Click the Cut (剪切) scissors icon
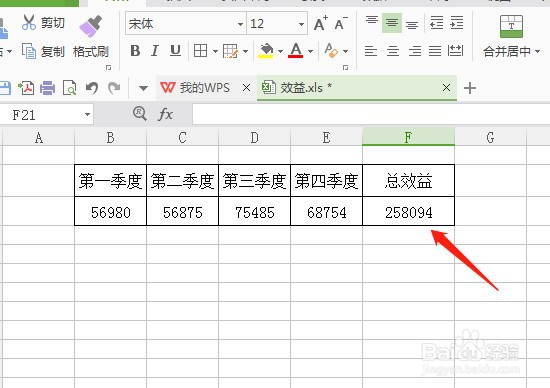 click(x=29, y=22)
